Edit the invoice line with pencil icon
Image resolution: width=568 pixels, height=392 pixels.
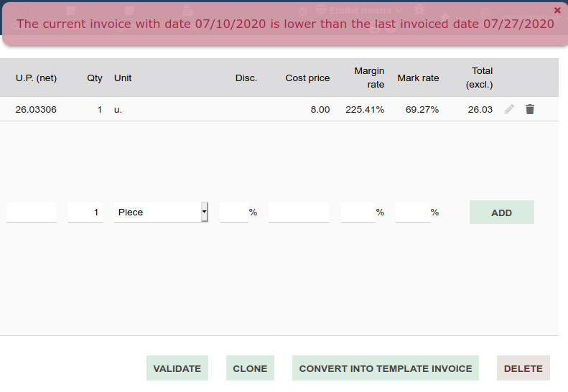[x=509, y=109]
